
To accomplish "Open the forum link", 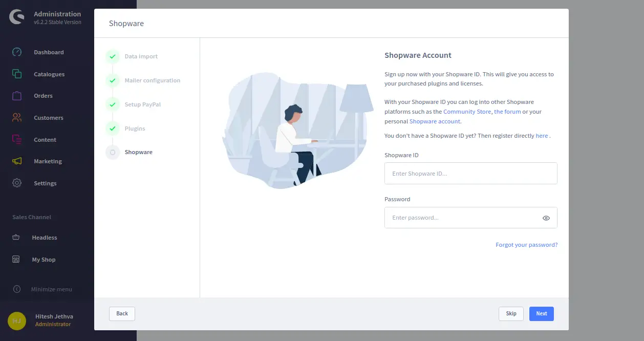I will tap(507, 112).
